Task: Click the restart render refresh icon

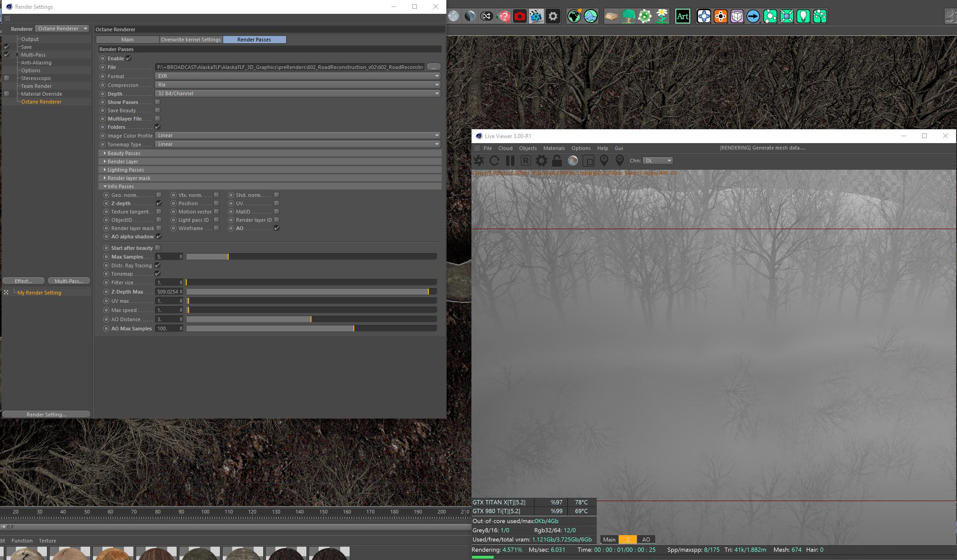Action: pyautogui.click(x=494, y=161)
